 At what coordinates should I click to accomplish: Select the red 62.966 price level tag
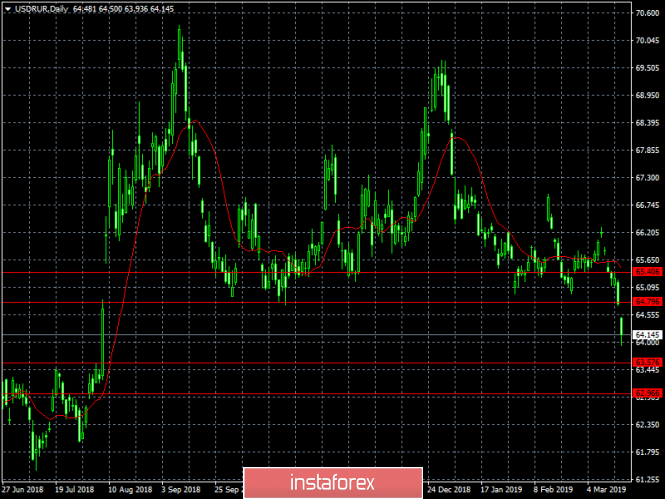click(x=647, y=393)
